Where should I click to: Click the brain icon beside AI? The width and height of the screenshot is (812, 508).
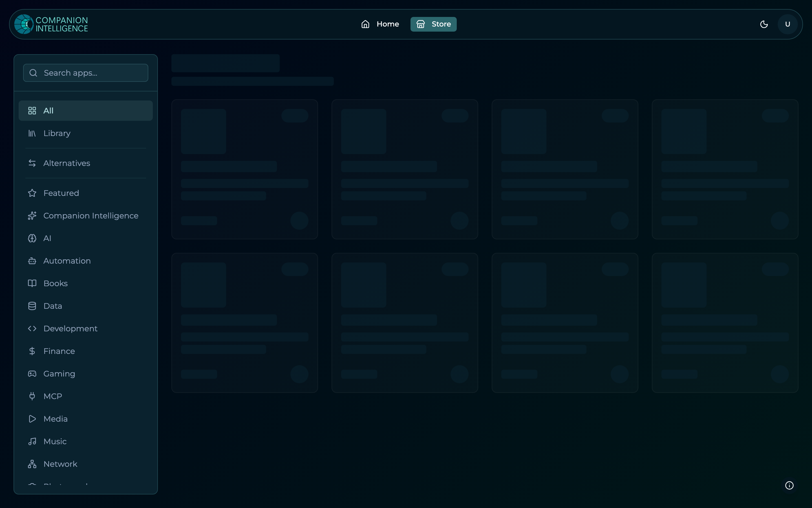pos(32,238)
